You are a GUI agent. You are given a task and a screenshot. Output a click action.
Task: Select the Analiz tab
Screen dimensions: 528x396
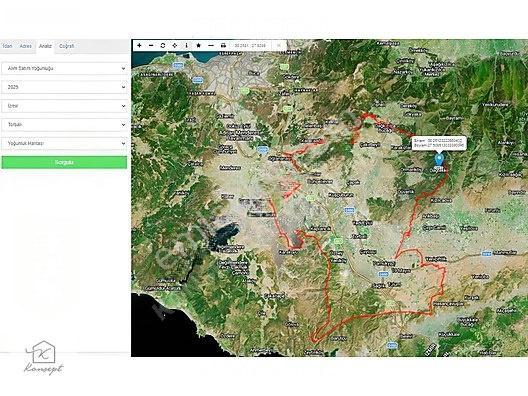[x=45, y=46]
